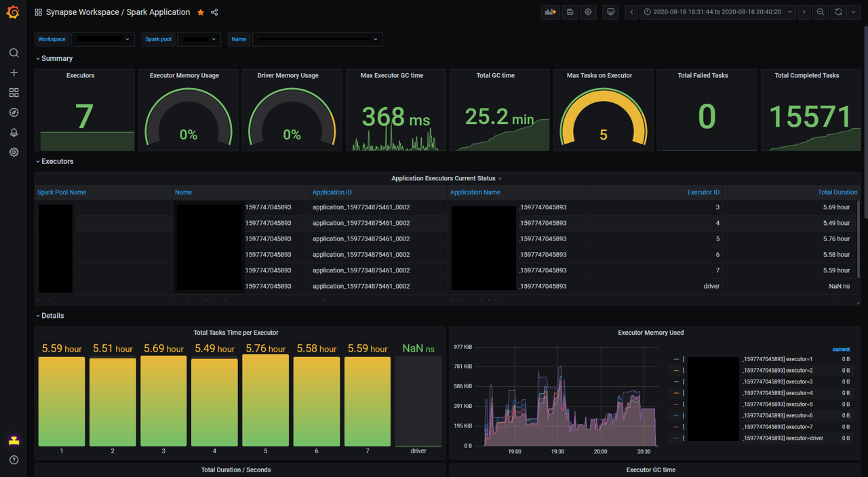Image resolution: width=868 pixels, height=477 pixels.
Task: Open the Help question mark icon
Action: 14,460
